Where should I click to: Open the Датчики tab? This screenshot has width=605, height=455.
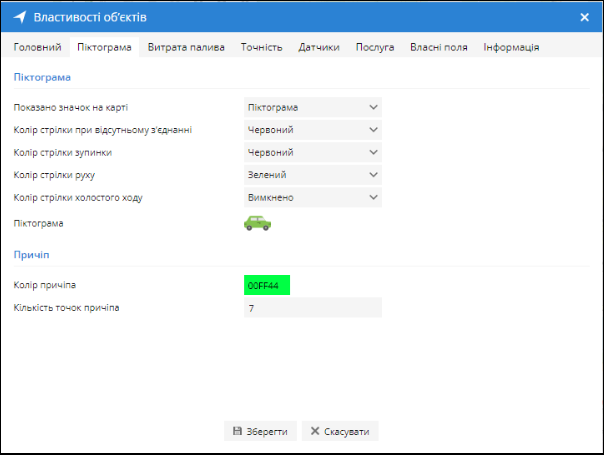(x=319, y=47)
